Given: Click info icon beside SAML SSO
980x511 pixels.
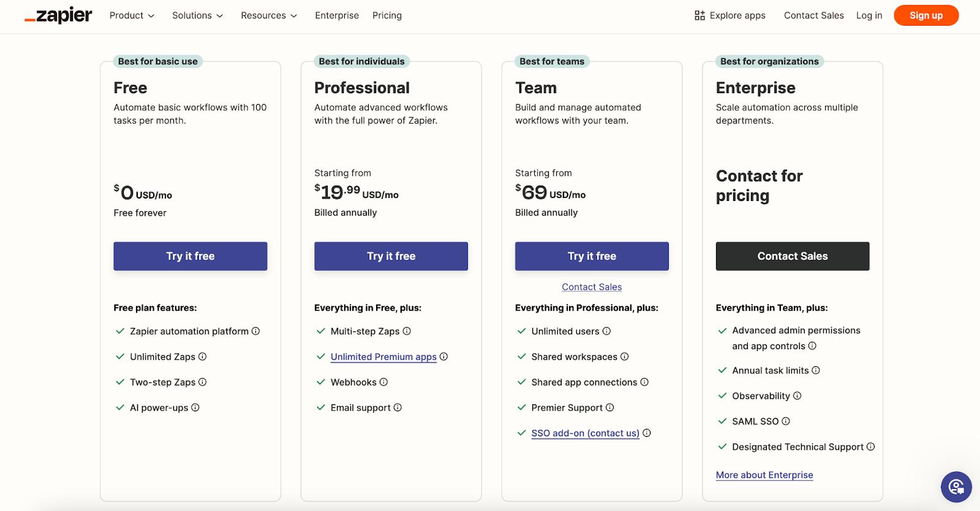Looking at the screenshot, I should click(x=786, y=421).
